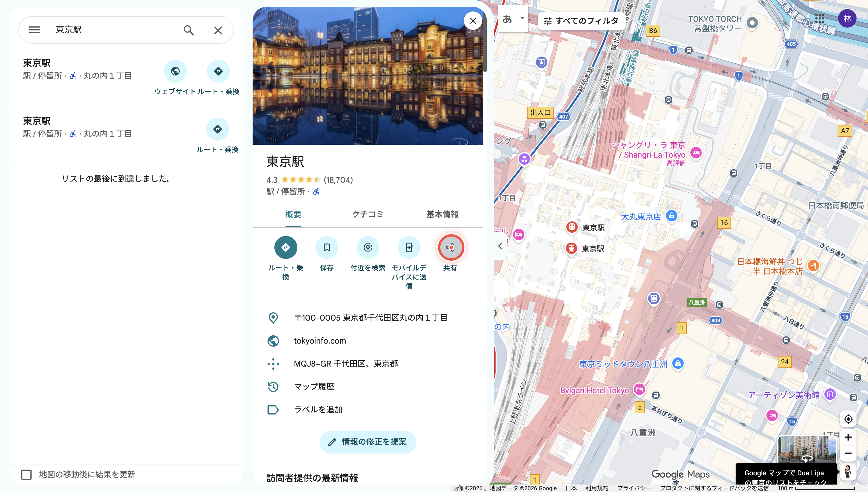Close the 東京駅 place details panel
This screenshot has width=868, height=492.
(x=473, y=21)
